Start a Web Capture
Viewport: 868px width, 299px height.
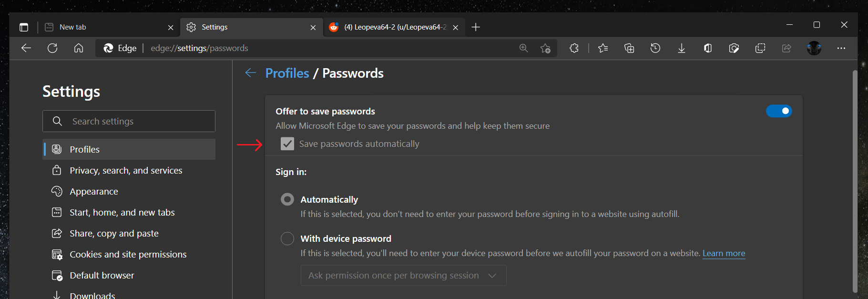point(734,48)
